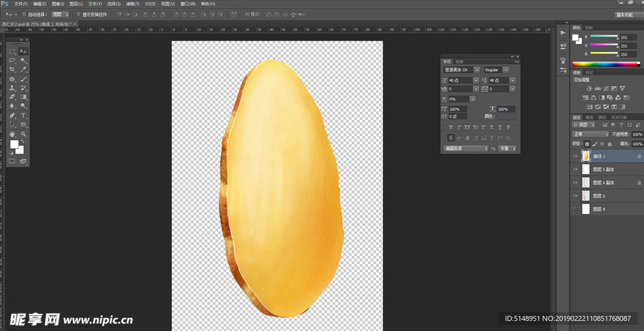644x331 pixels.
Task: Select the Lasso tool
Action: pyautogui.click(x=13, y=60)
